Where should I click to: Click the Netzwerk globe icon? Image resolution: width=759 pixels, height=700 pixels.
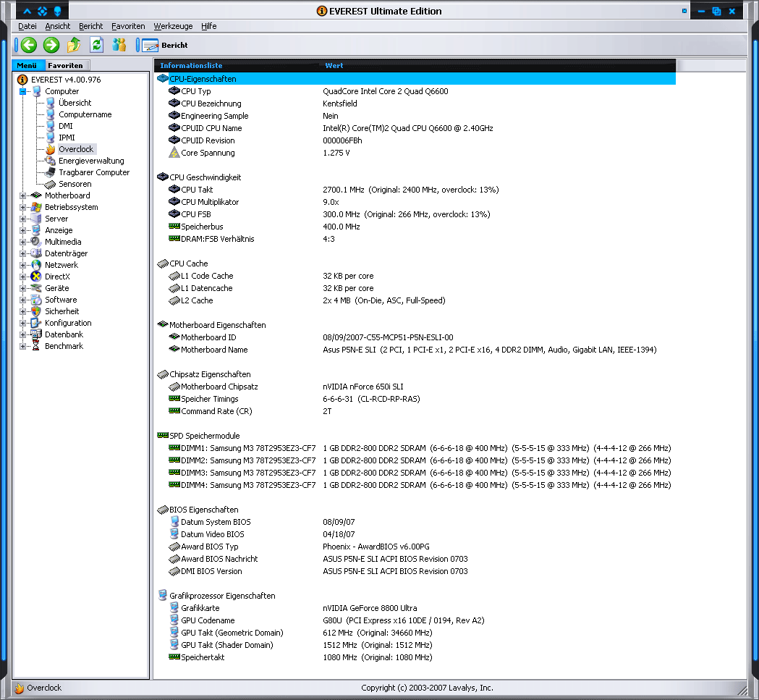(36, 265)
